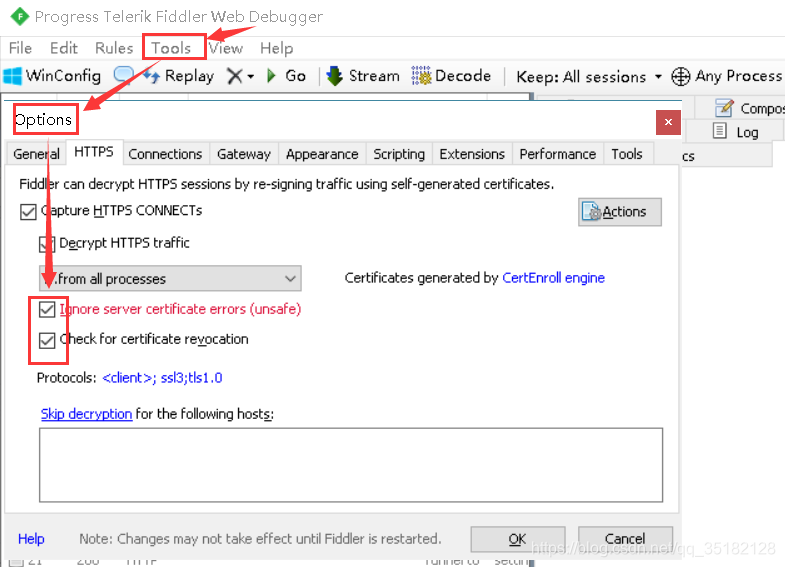Open WinConfig from the toolbar

52,76
